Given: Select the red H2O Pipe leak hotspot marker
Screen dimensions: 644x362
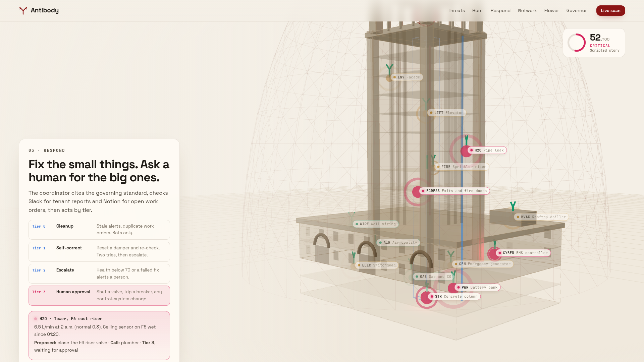Looking at the screenshot, I should 466,151.
